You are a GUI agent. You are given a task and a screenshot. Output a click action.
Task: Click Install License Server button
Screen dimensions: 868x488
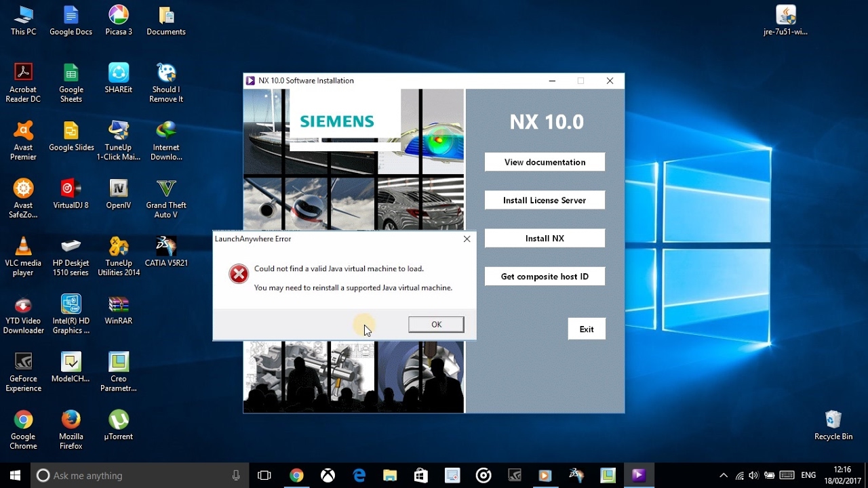[545, 200]
